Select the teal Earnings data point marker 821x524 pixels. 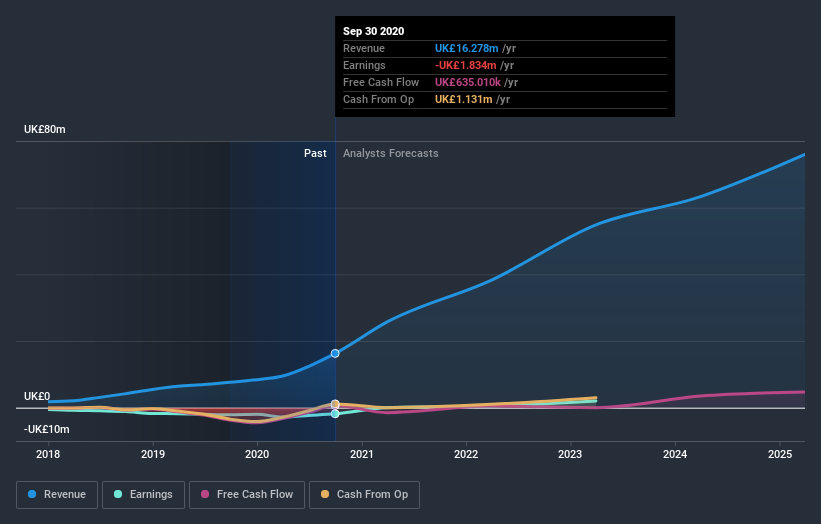(335, 414)
